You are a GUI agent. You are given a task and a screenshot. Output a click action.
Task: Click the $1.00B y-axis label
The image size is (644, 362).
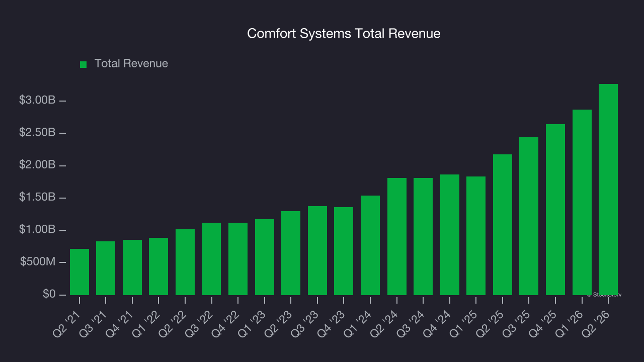coord(37,230)
